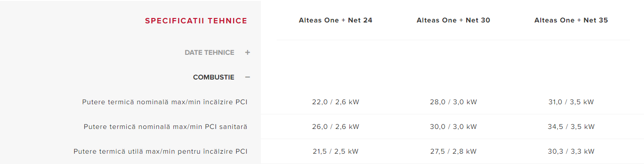Select the 30,3 / 3,3 kW value
Screen dimensions: 644x164
[x=571, y=151]
